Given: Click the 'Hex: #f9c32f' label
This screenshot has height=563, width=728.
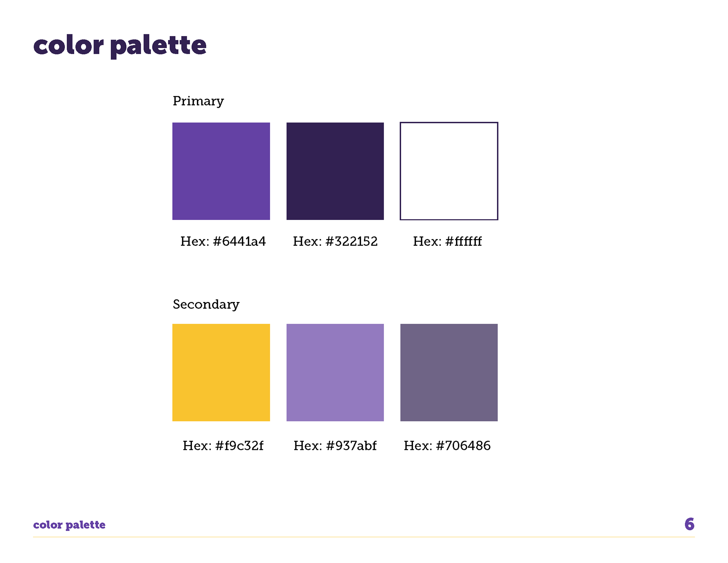Looking at the screenshot, I should click(x=223, y=445).
